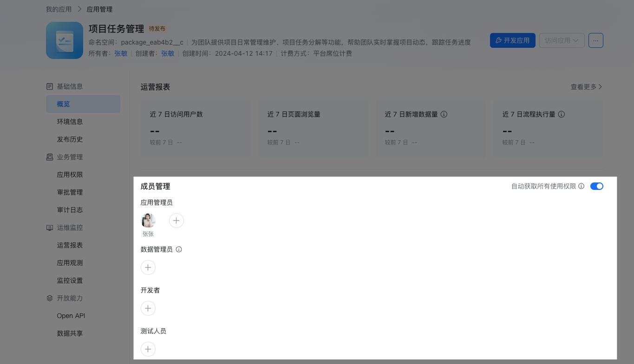
Task: Click info icon next to 数据管理员
Action: tap(179, 249)
